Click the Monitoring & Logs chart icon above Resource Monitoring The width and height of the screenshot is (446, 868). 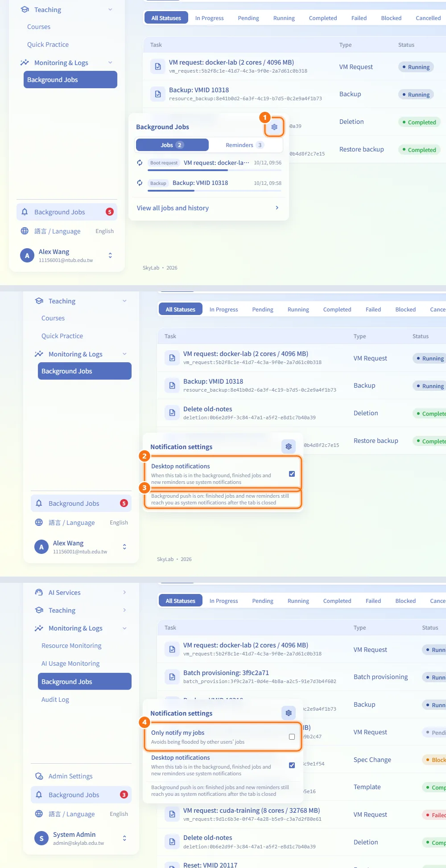click(x=39, y=628)
